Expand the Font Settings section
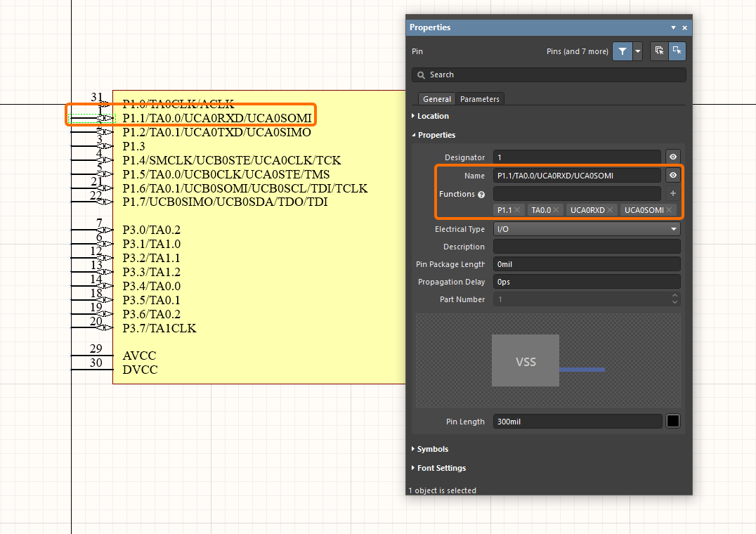This screenshot has width=756, height=534. click(x=441, y=468)
